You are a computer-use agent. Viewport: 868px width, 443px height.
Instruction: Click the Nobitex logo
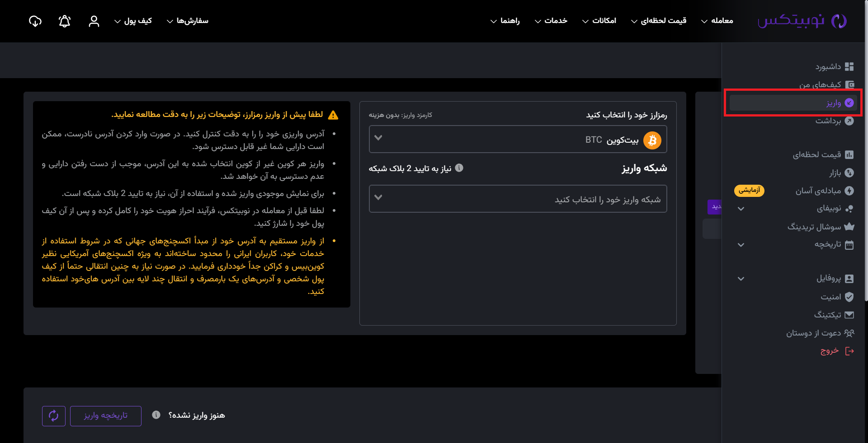coord(802,21)
